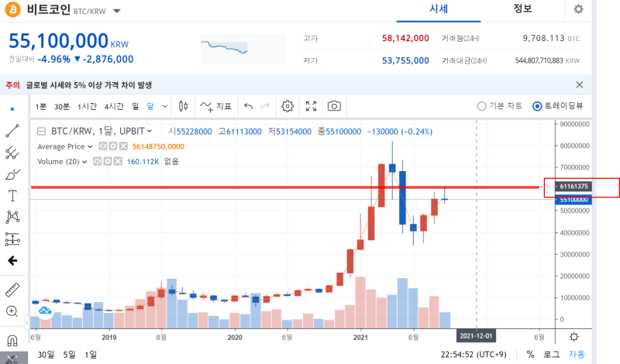Select the trend line drawing tool
The image size is (620, 364).
12,131
